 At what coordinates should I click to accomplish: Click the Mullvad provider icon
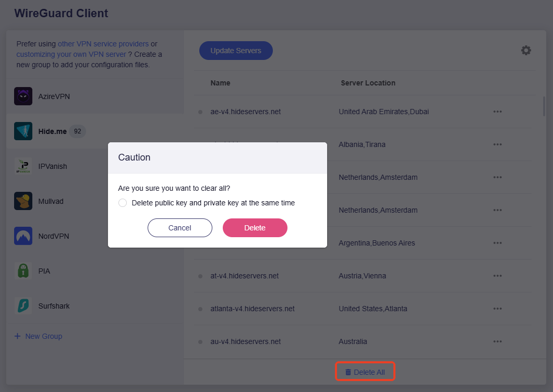23,201
